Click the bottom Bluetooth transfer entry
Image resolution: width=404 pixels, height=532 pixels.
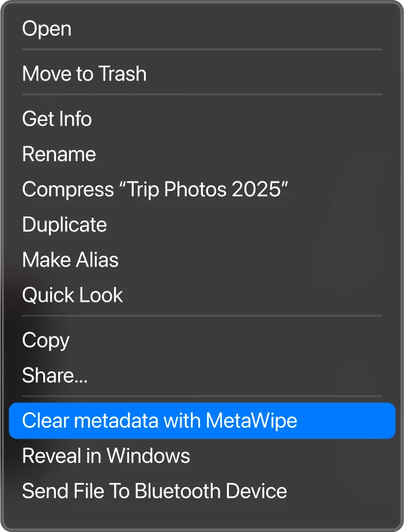point(154,491)
